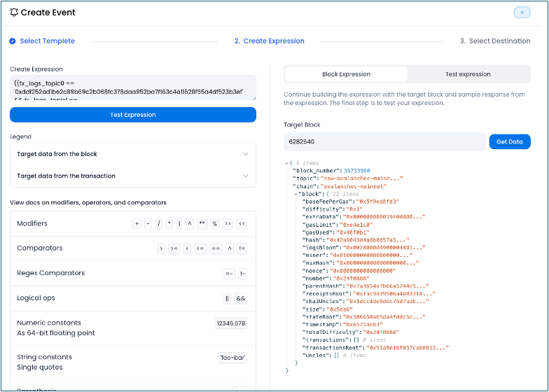
Task: Click the "nonce" value
Action: [x=363, y=271]
